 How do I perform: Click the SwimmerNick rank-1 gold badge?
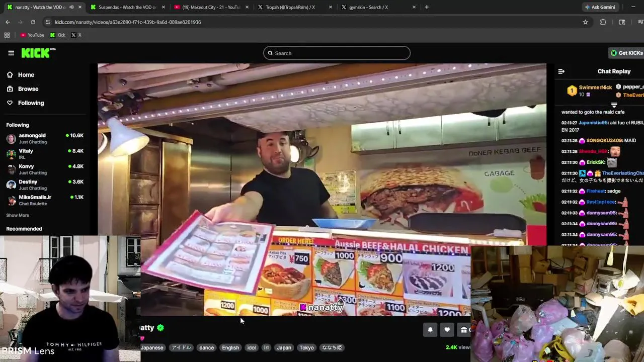572,90
